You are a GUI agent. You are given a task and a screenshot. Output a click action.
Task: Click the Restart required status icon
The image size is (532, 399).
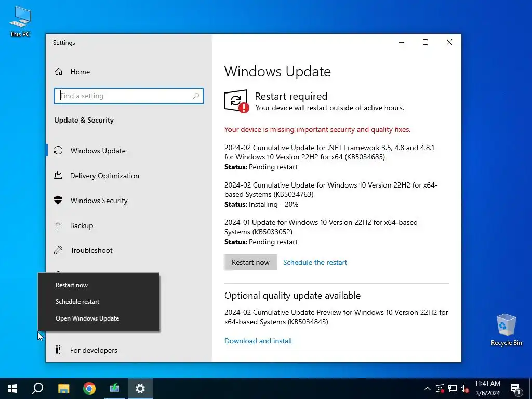[x=236, y=101]
